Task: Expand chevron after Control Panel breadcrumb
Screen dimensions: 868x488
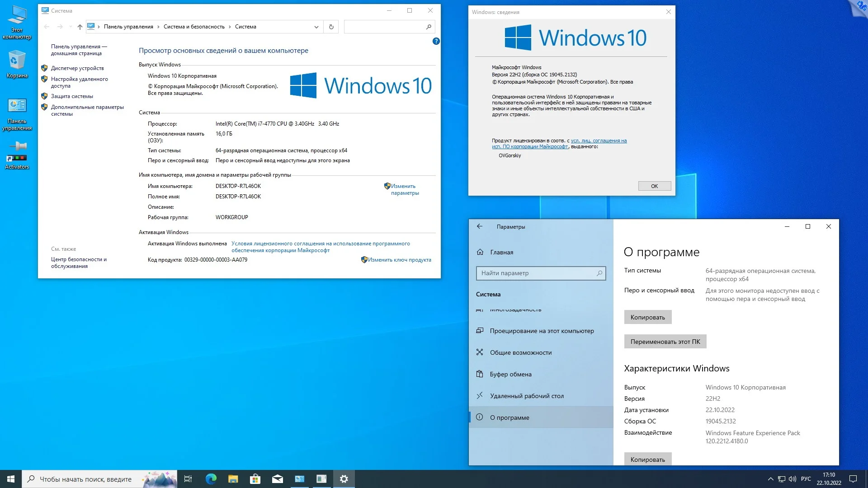Action: (x=158, y=27)
